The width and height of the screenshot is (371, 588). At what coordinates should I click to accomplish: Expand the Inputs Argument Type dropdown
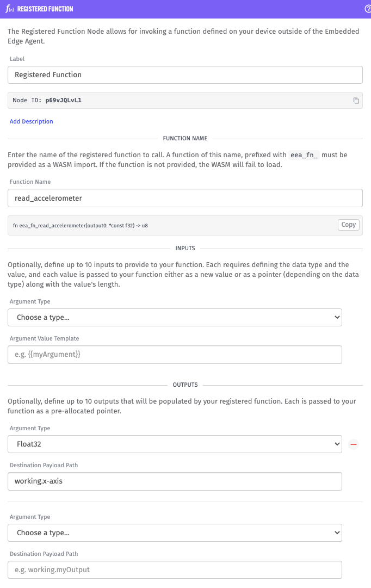(x=175, y=317)
